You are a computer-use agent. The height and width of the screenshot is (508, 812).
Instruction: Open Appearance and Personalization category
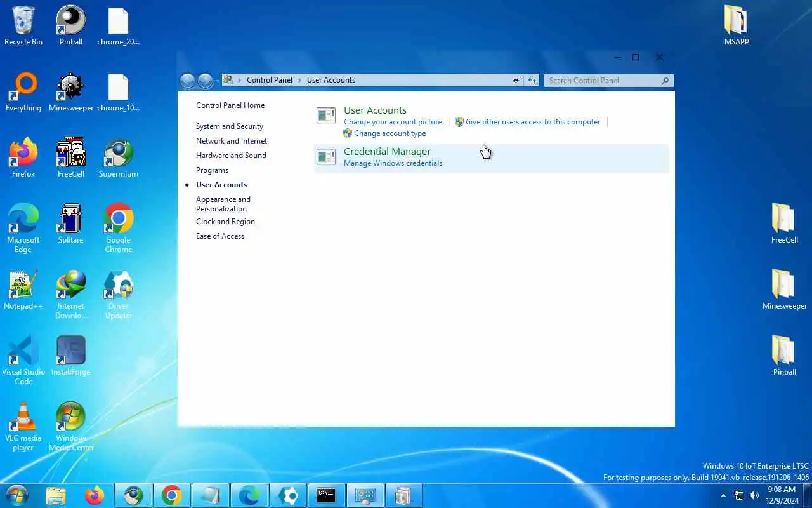(223, 204)
